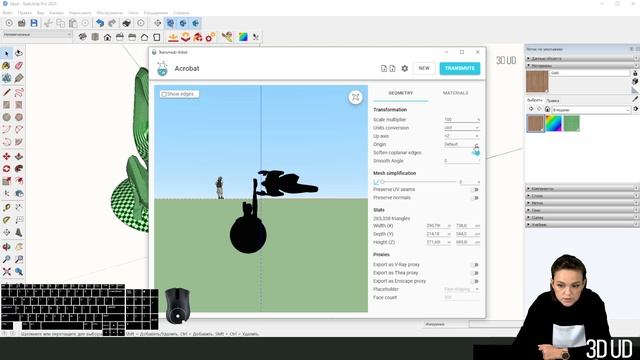The image size is (640, 360).
Task: Save the model with floppy icon
Action: (34, 23)
